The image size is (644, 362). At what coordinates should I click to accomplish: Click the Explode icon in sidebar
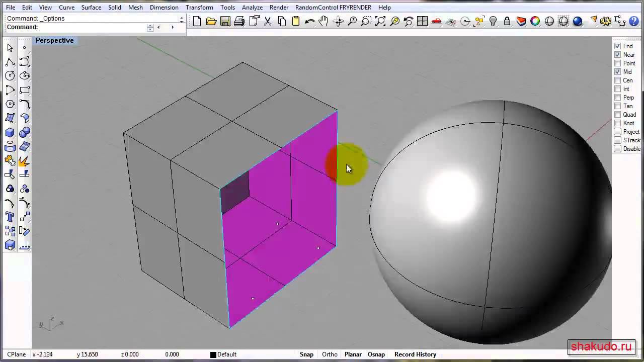click(x=24, y=160)
